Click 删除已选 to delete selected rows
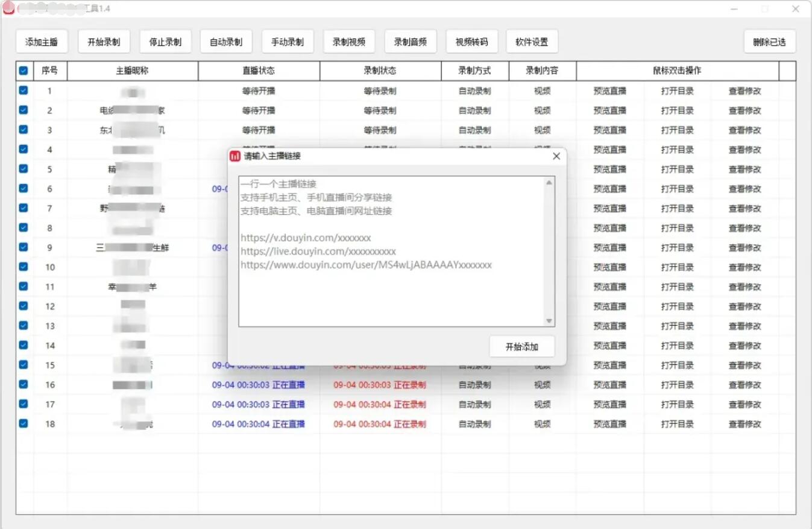 [x=770, y=41]
